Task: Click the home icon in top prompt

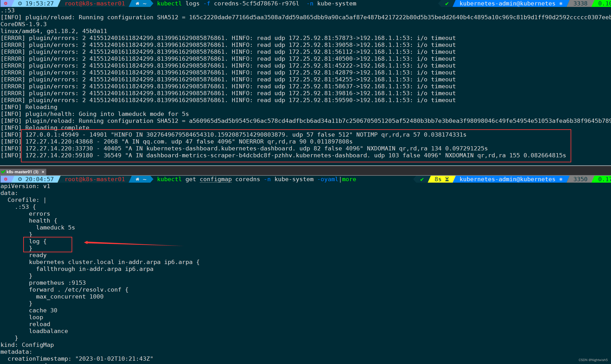Action: (x=137, y=4)
